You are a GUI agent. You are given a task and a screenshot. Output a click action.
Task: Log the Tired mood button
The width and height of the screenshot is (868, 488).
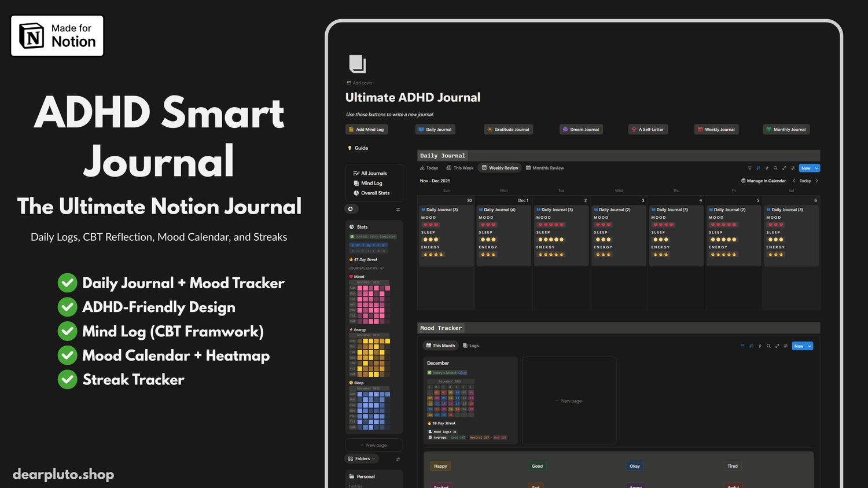click(733, 466)
